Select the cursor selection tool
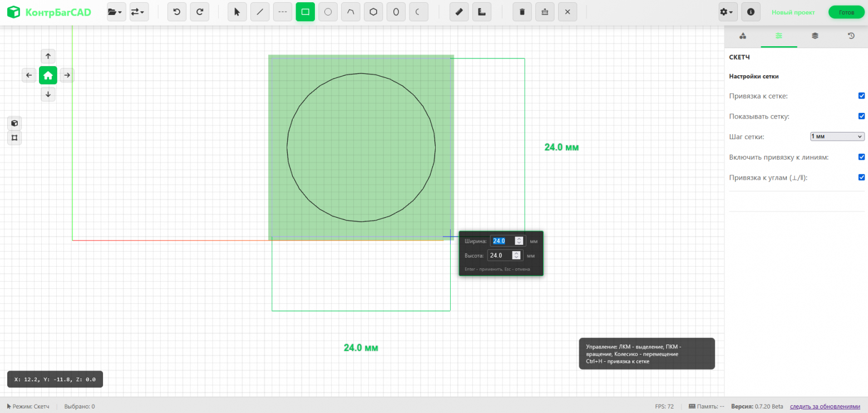 point(237,12)
